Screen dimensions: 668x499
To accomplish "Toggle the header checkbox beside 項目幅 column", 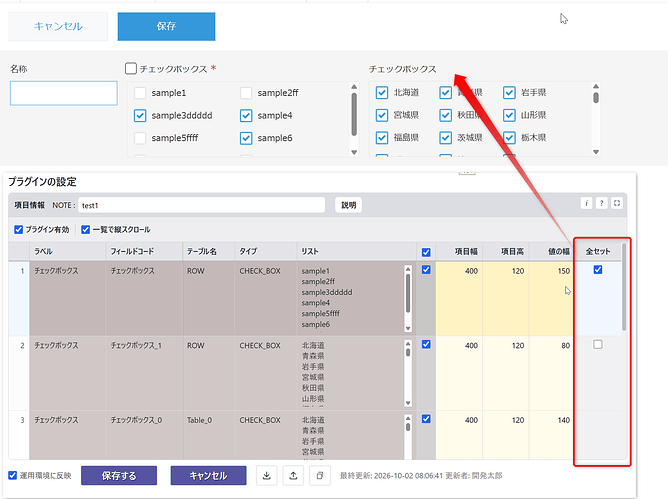I will point(426,252).
